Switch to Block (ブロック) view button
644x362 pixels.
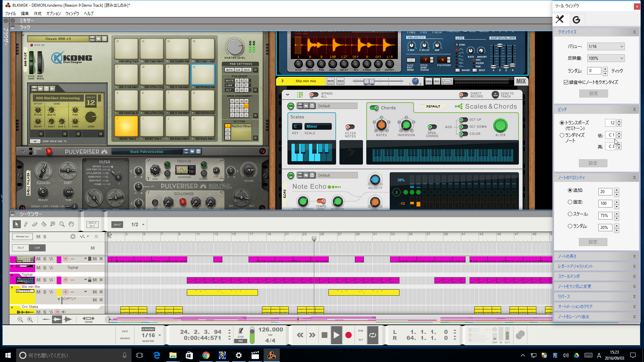tap(20, 248)
